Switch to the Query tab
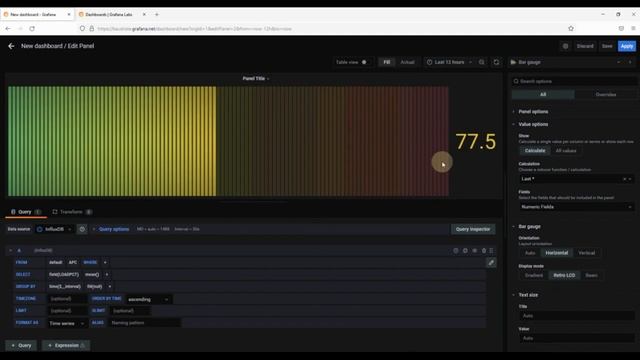This screenshot has height=360, width=640. [26, 212]
